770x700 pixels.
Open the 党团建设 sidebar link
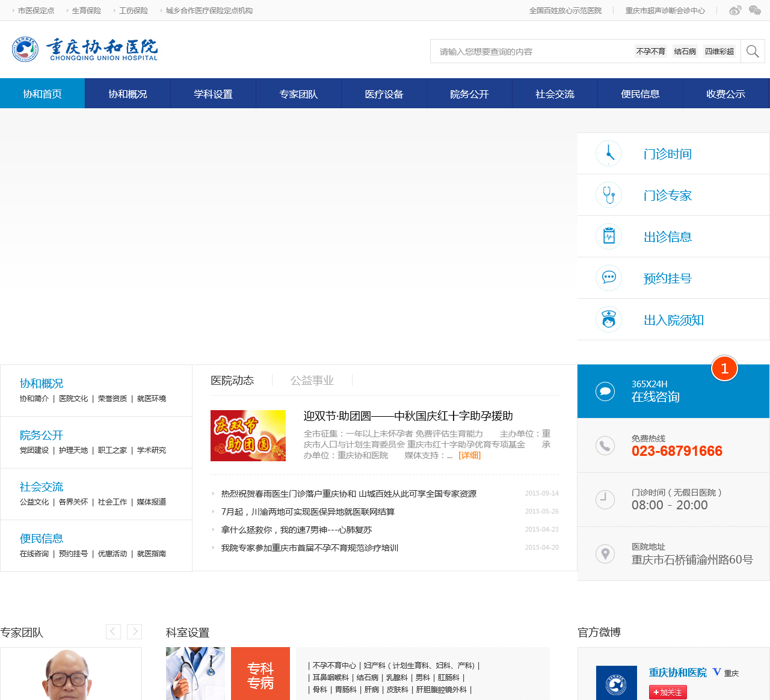pyautogui.click(x=34, y=450)
